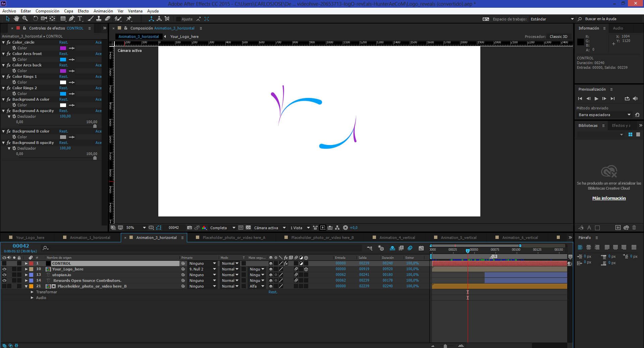Switch to Animation_1_horizontal timeline tab

pyautogui.click(x=90, y=238)
